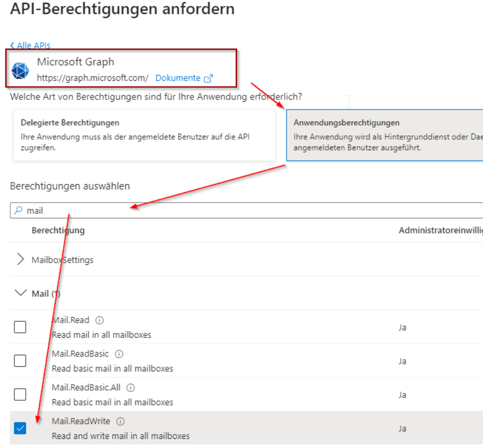
Task: Click the 'Berechtigungen auswählen' heading
Action: (x=70, y=186)
